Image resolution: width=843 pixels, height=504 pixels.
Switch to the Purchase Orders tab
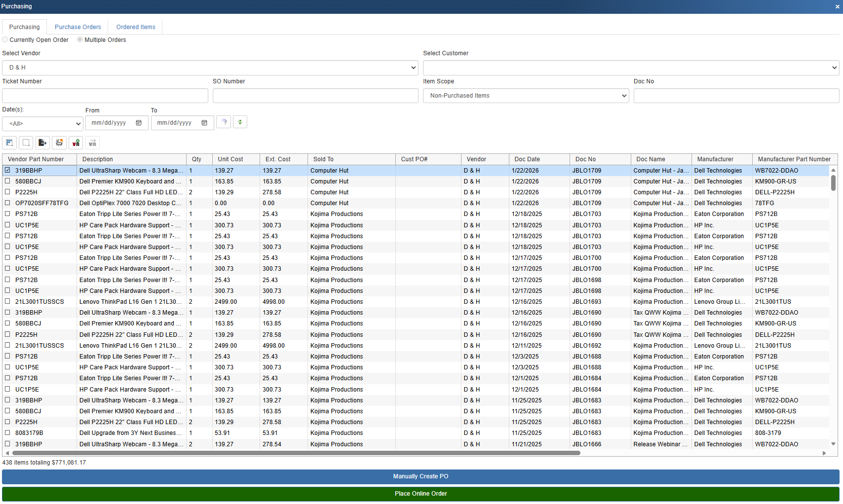[77, 27]
